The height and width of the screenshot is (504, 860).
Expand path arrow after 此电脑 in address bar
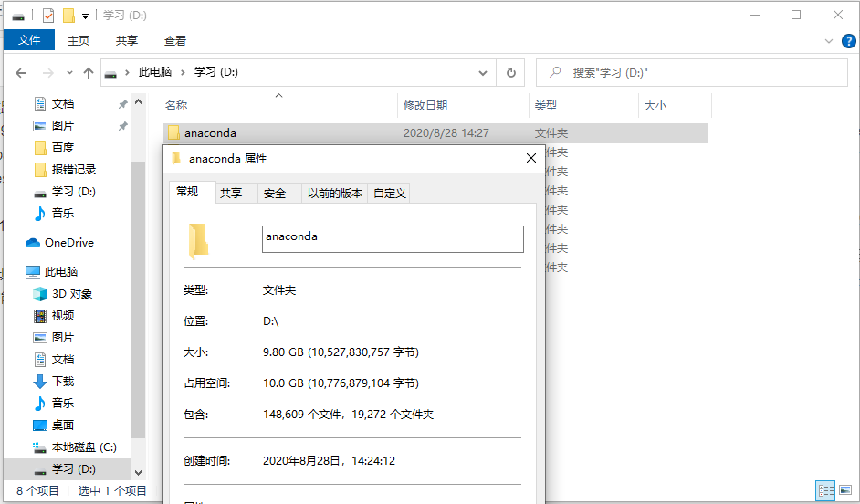click(183, 72)
